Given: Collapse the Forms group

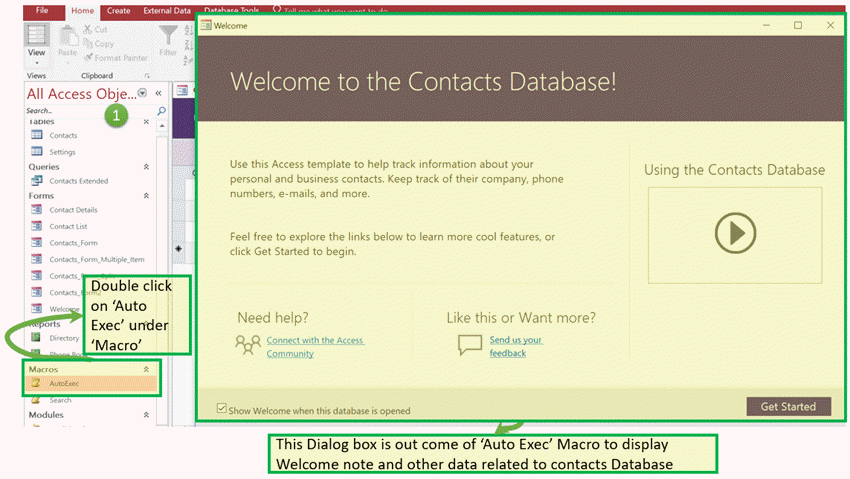Looking at the screenshot, I should [147, 196].
